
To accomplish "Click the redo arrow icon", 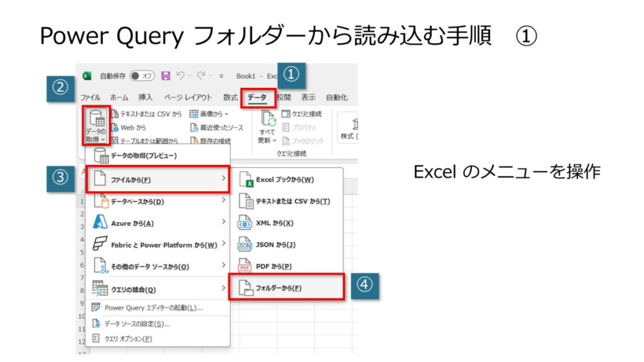I will click(x=201, y=75).
